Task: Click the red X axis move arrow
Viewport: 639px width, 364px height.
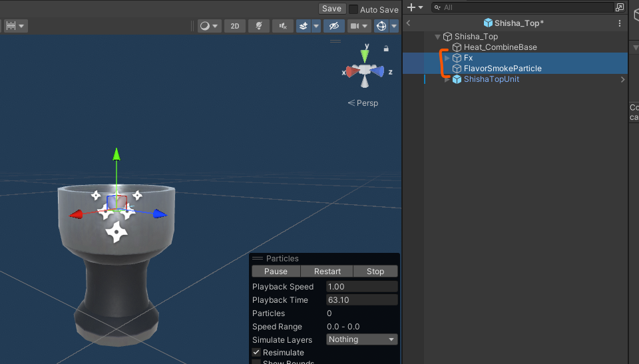Action: pos(76,214)
